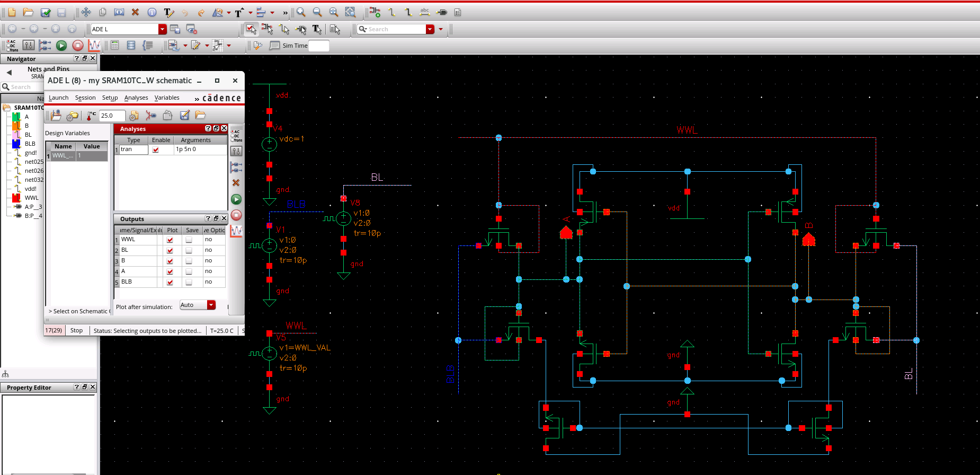The image size is (980, 475).
Task: Open the calculator icon in main toolbar
Action: (114, 46)
